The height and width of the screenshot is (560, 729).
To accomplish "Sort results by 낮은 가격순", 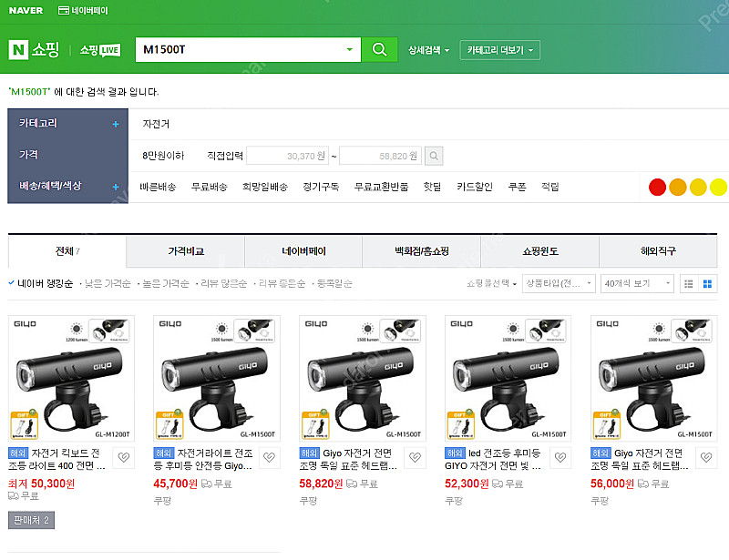I will coord(107,284).
